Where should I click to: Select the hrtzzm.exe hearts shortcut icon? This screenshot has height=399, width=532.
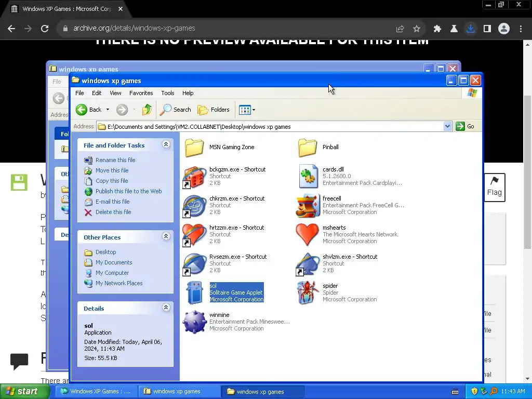[x=194, y=235]
